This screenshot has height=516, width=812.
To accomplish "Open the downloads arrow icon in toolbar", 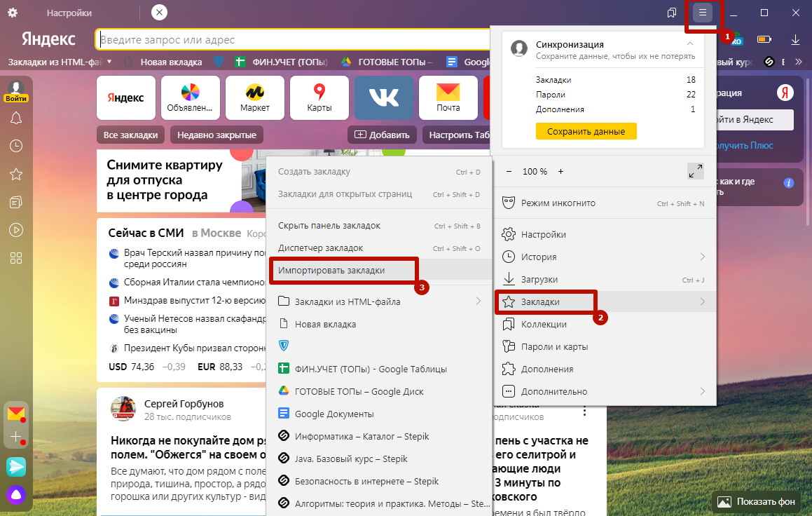I will [795, 40].
